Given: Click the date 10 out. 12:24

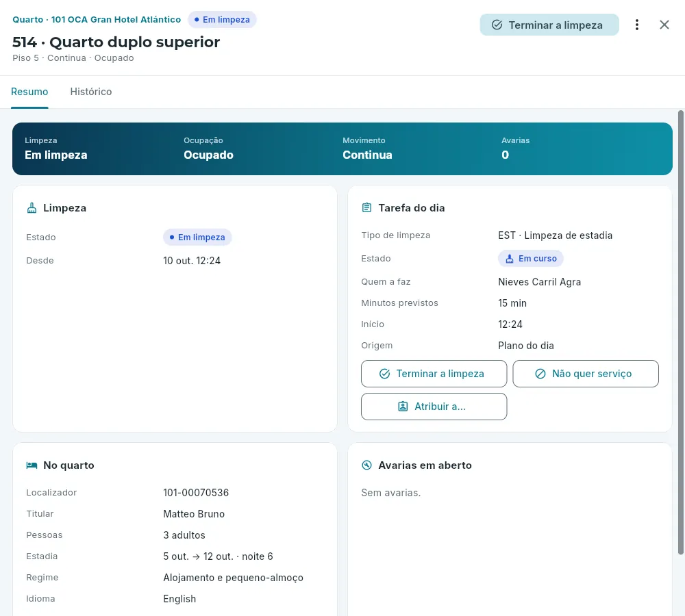Looking at the screenshot, I should [192, 261].
